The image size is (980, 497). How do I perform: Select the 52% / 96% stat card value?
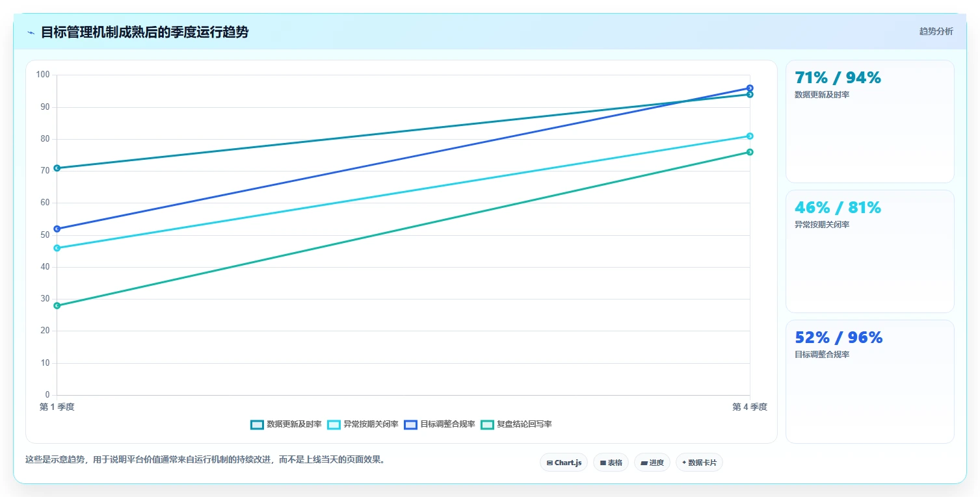coord(838,338)
